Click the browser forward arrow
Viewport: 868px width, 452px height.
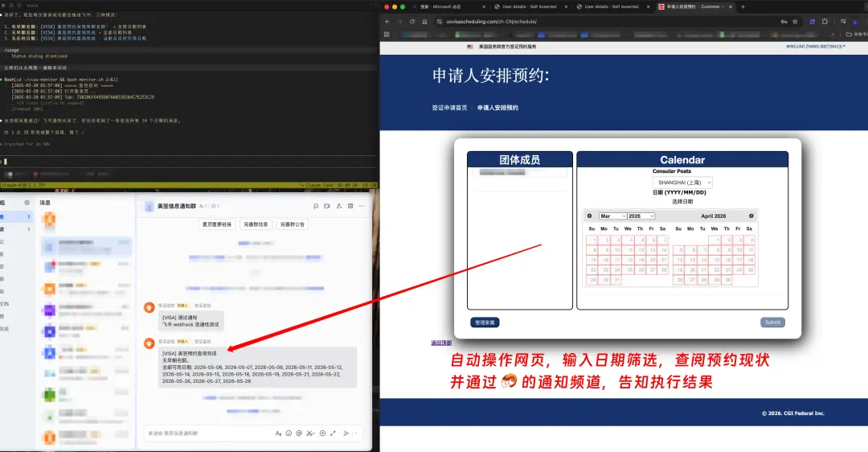[x=399, y=22]
